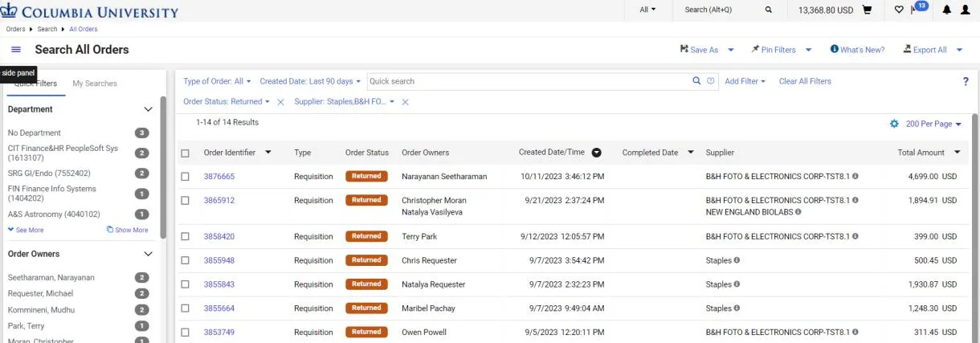Open the Add Filter dropdown
This screenshot has height=343, width=980.
(x=745, y=81)
